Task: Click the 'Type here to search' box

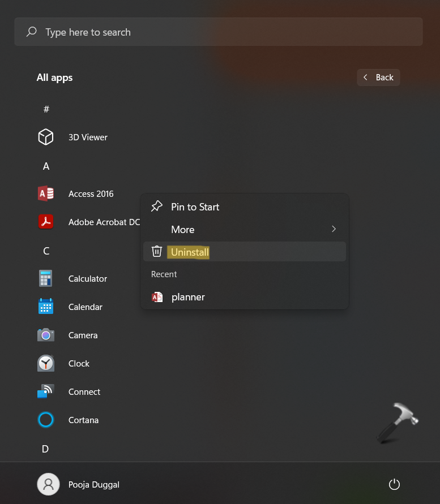Action: 219,32
